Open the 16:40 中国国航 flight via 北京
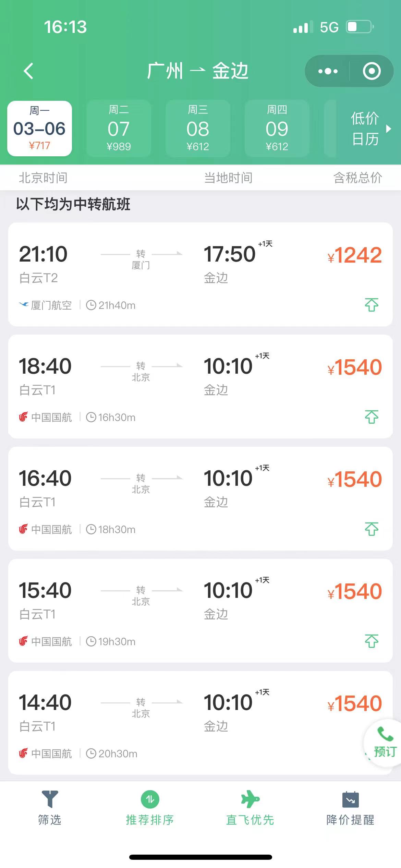The height and width of the screenshot is (868, 401). pyautogui.click(x=200, y=498)
